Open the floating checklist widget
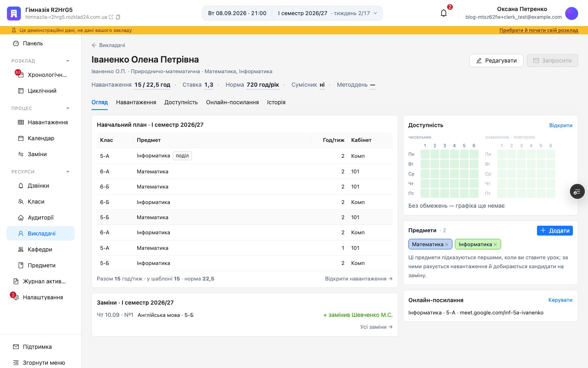 click(577, 191)
